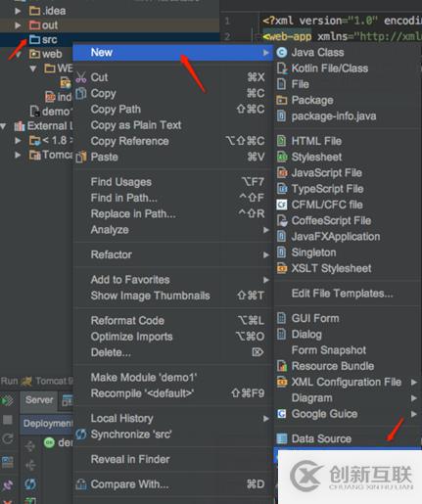
Task: Pick the Stylesheet CSS icon
Action: click(x=282, y=157)
